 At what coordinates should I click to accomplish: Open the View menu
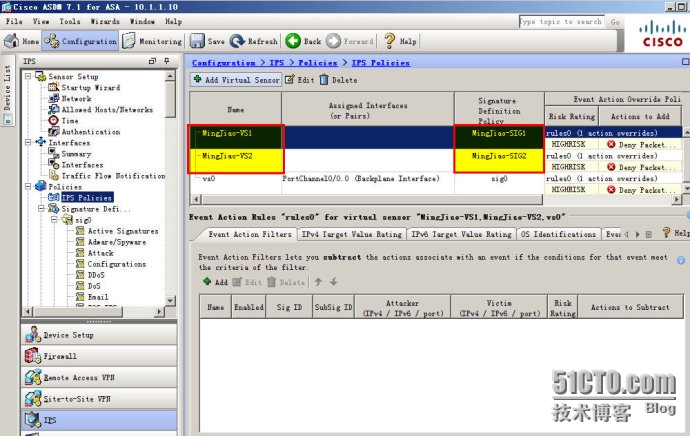[41, 21]
